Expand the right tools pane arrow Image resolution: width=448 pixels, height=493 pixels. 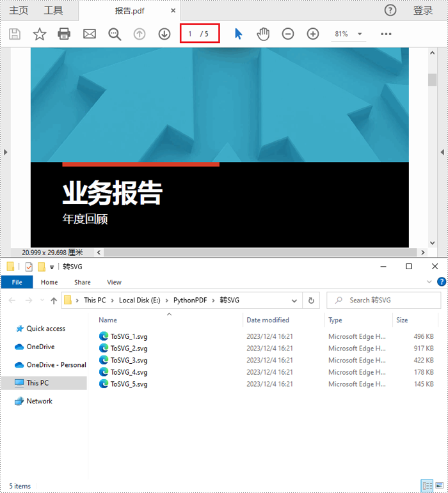coord(442,152)
